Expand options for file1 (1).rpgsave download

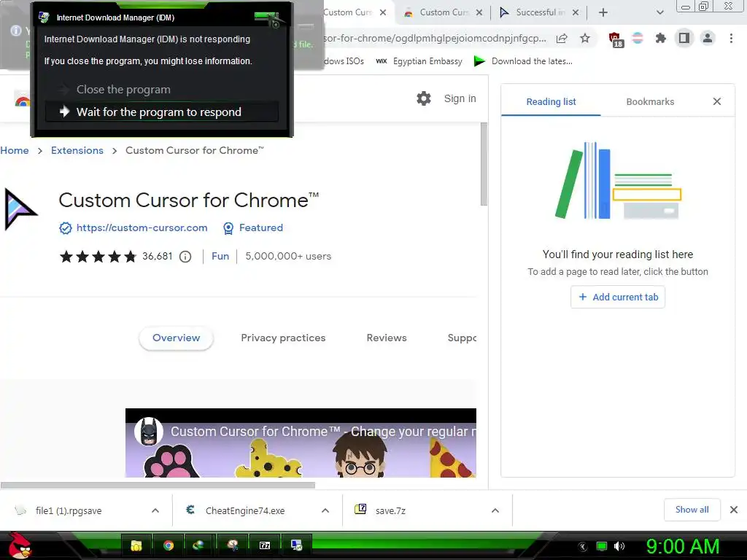point(155,510)
